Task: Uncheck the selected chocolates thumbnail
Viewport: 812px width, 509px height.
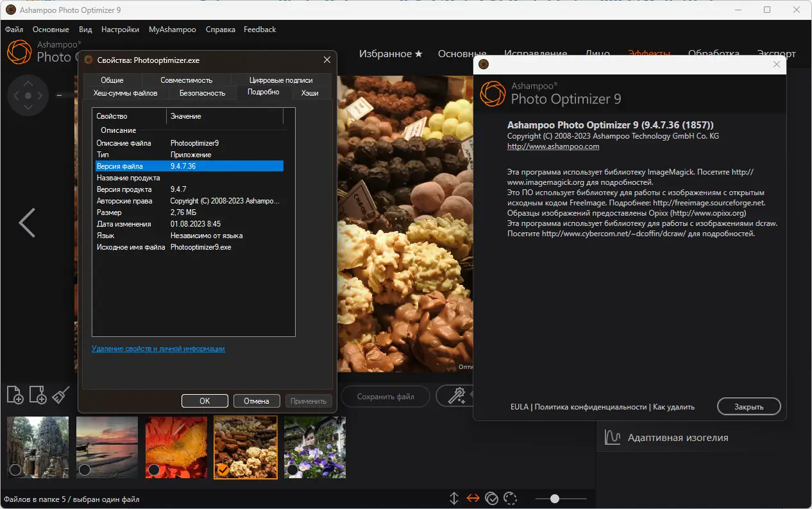Action: click(223, 470)
